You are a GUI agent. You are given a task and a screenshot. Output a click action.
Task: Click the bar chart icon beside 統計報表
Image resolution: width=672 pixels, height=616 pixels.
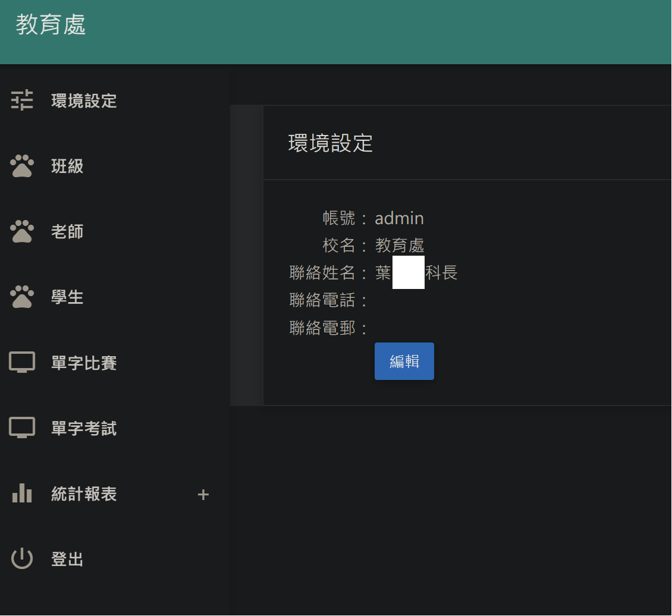coord(22,493)
